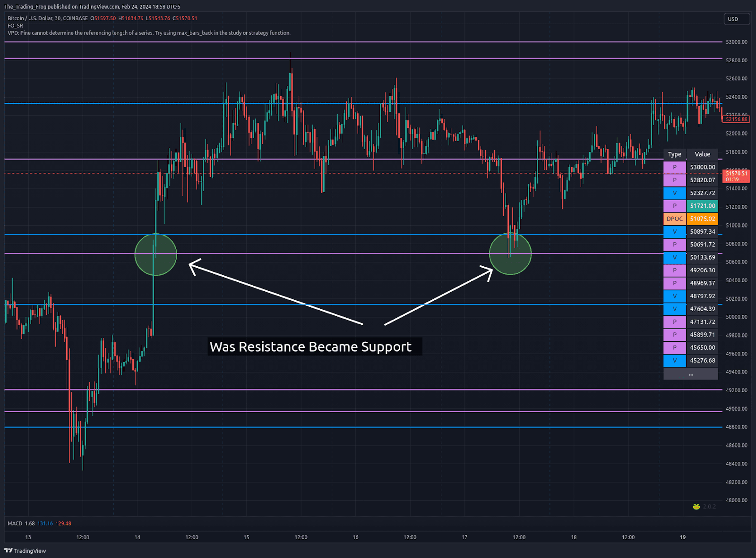This screenshot has height=558, width=756.
Task: Select the table value 52820.07
Action: point(702,180)
